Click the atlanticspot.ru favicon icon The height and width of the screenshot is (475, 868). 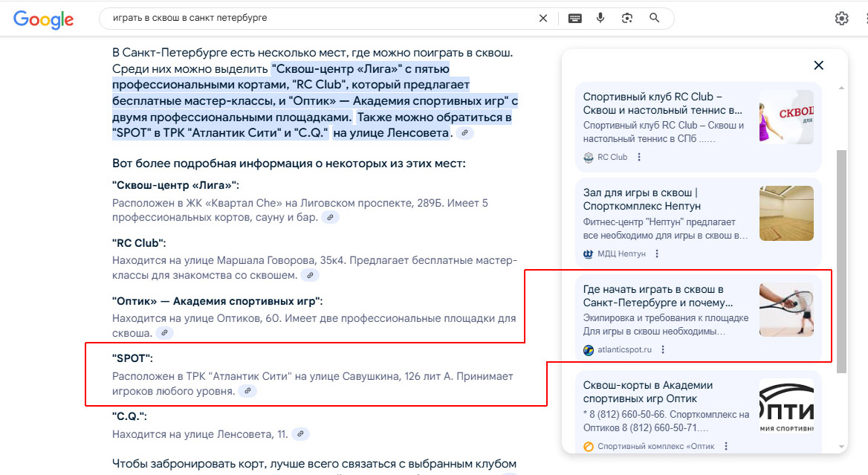[589, 350]
